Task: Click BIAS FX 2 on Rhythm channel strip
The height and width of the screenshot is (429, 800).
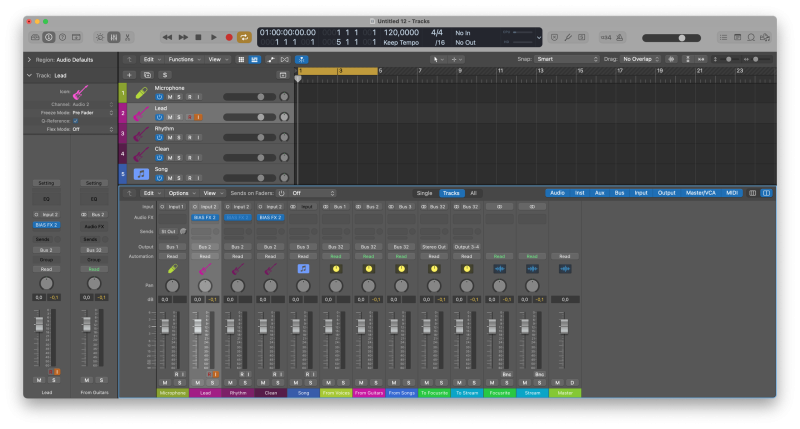Action: 237,217
